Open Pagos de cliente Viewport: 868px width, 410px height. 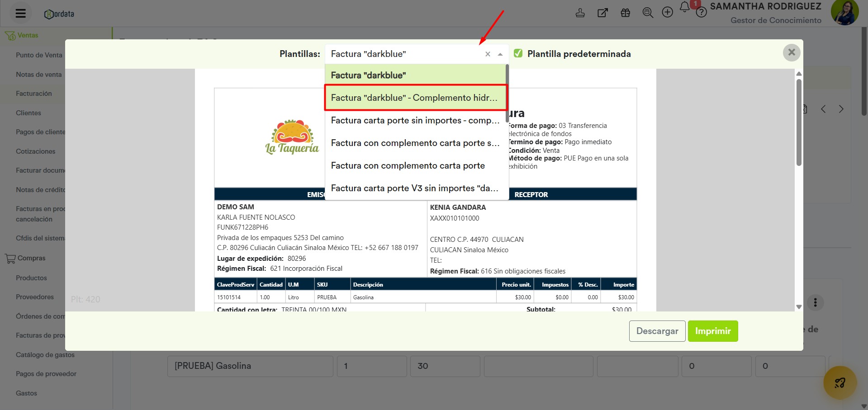point(40,132)
